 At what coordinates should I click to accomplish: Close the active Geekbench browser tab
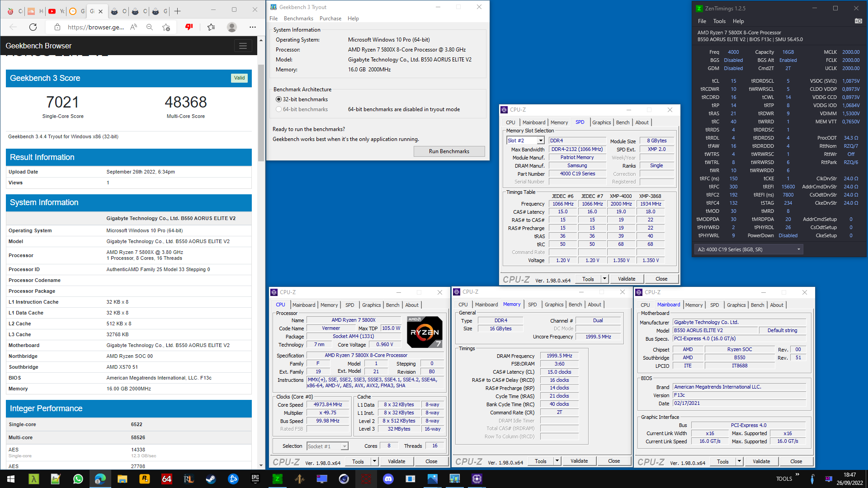pyautogui.click(x=100, y=11)
